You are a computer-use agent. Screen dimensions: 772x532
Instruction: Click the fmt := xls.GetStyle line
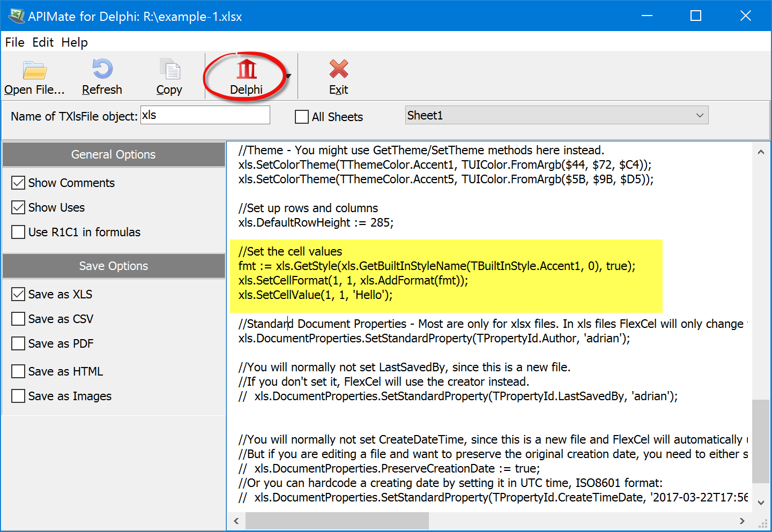(x=437, y=266)
